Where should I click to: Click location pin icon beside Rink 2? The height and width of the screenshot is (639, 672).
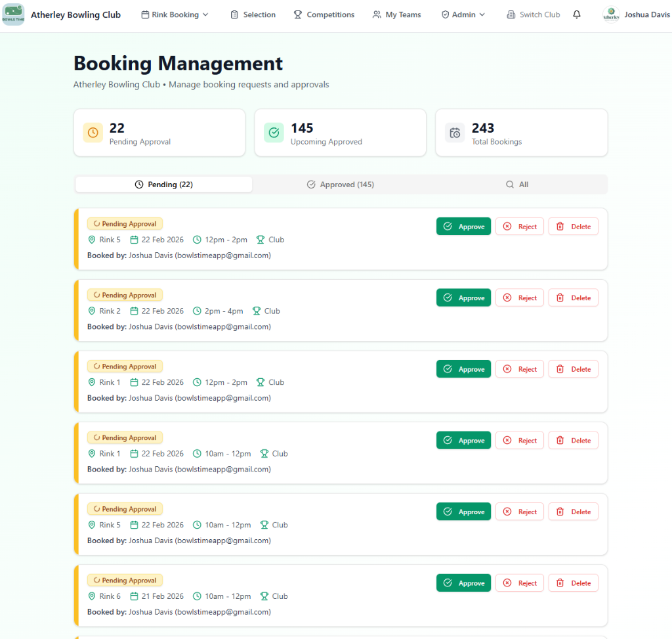point(92,311)
